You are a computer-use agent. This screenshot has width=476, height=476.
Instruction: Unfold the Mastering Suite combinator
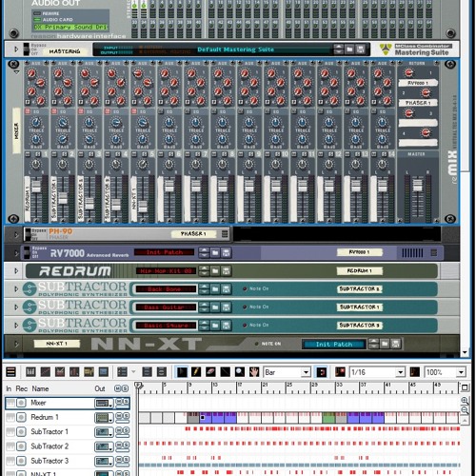click(x=16, y=50)
